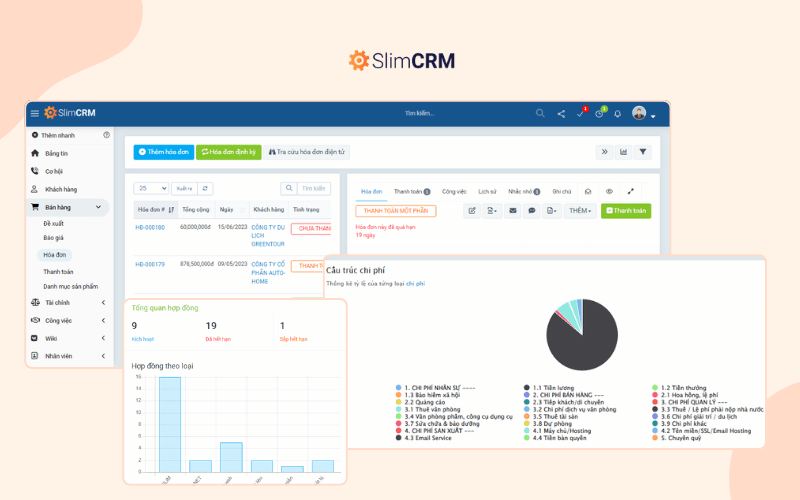Click the chat comment bubble button
Image resolution: width=800 pixels, height=500 pixels.
click(x=532, y=211)
